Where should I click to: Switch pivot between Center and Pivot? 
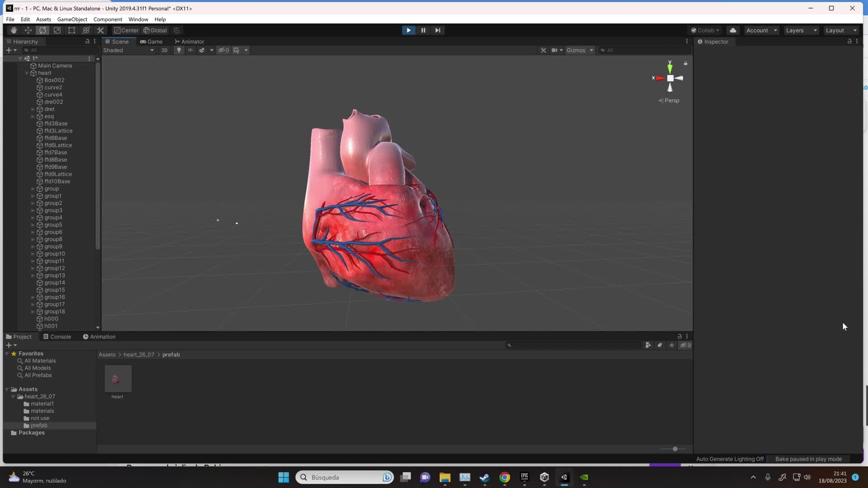coord(126,30)
